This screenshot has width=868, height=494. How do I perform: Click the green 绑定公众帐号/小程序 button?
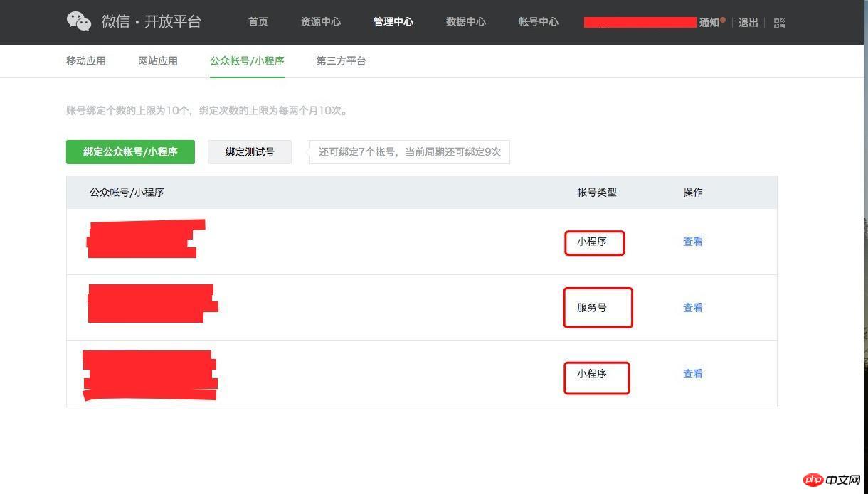[130, 151]
